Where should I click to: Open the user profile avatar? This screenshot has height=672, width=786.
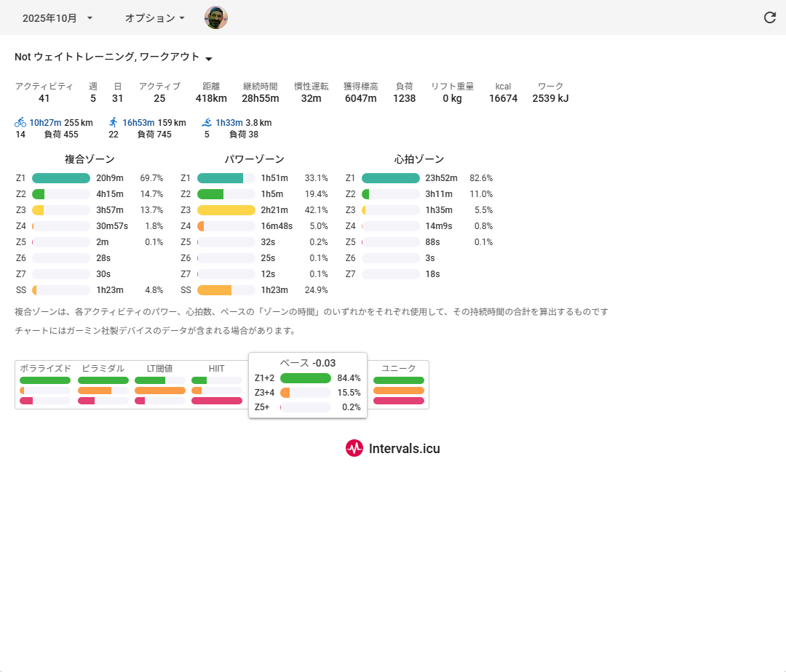(216, 17)
